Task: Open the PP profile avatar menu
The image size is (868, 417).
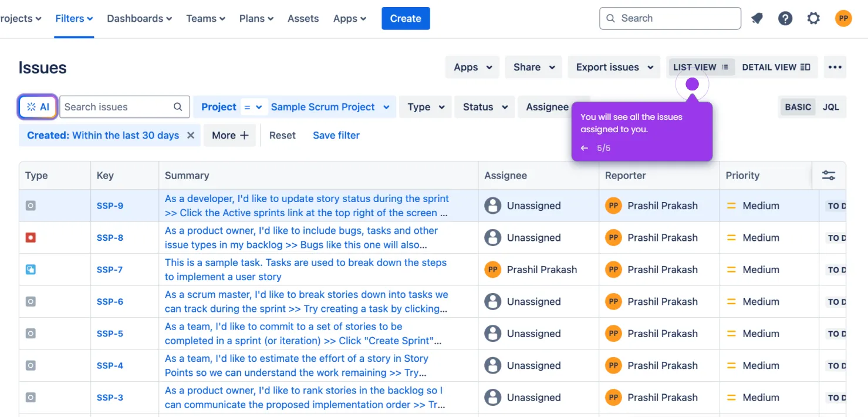Action: (843, 18)
